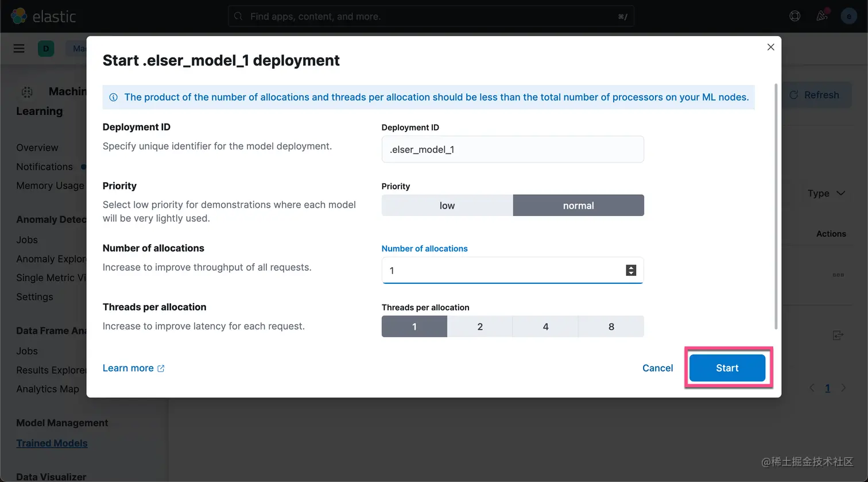Select low priority option
This screenshot has width=868, height=482.
coord(447,205)
